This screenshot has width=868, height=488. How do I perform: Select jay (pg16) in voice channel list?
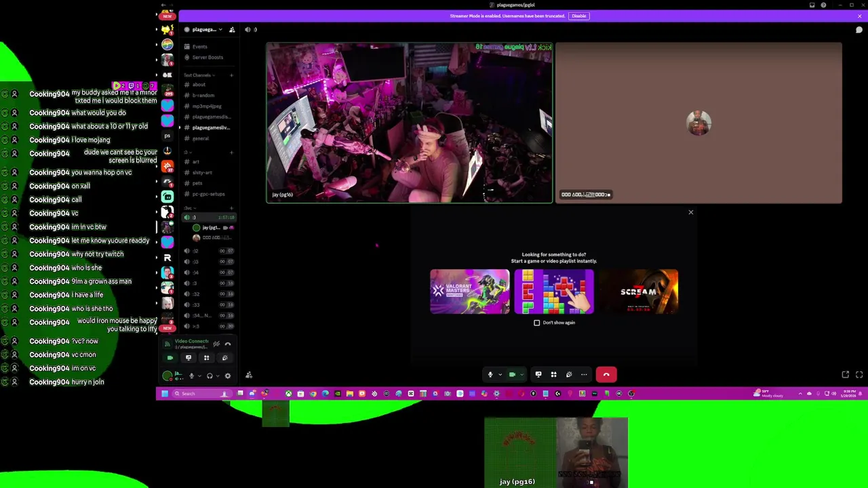click(213, 228)
